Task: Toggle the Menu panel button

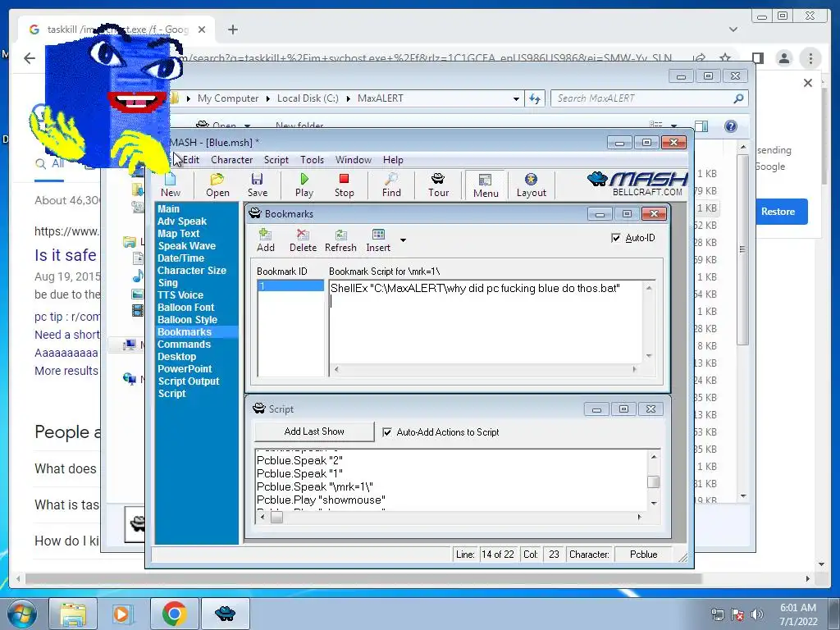Action: (x=486, y=185)
